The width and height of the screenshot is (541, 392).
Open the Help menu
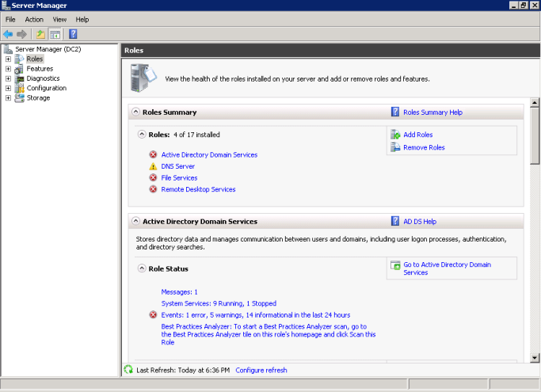point(82,19)
